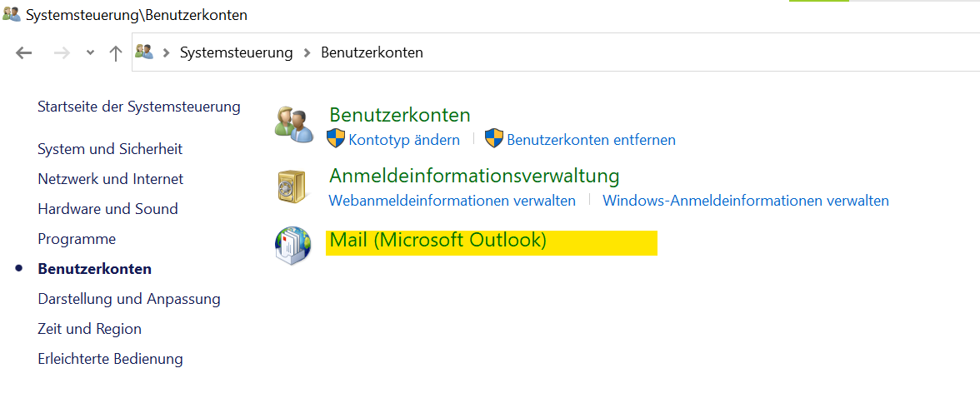Viewport: 980px width, 403px height.
Task: Click the shield icon beside Benutzerkonten entfernen
Action: click(x=494, y=139)
